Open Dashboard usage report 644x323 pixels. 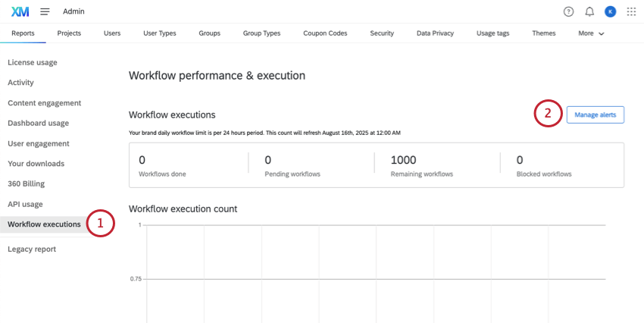pyautogui.click(x=38, y=123)
